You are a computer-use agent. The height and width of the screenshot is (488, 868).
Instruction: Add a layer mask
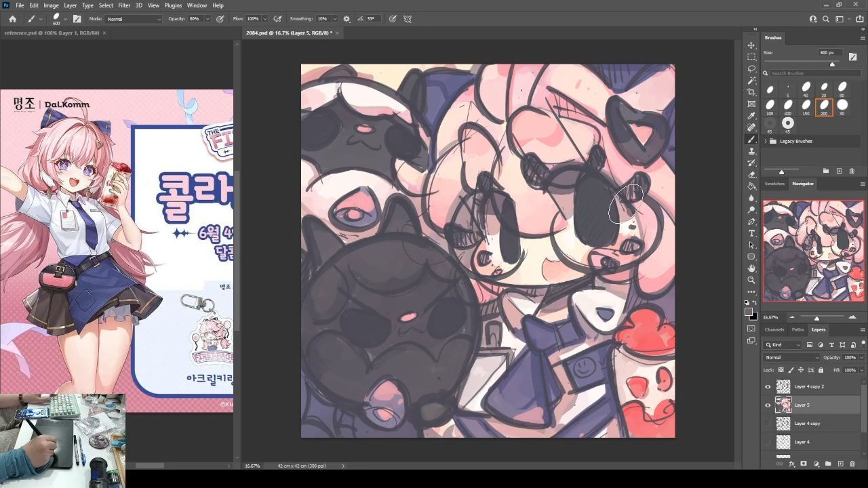pos(804,464)
